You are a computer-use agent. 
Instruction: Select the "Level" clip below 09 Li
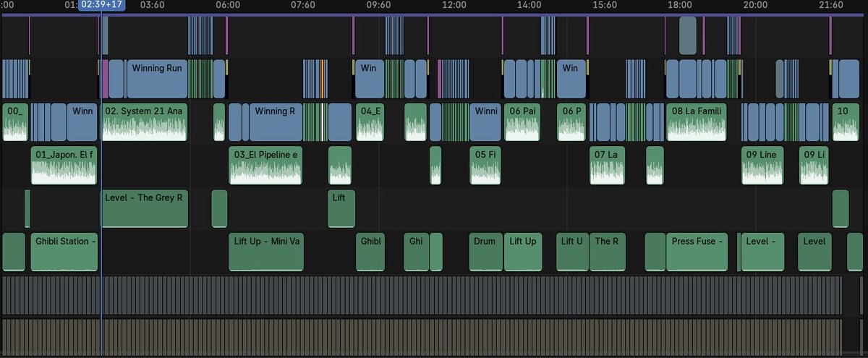pyautogui.click(x=815, y=252)
